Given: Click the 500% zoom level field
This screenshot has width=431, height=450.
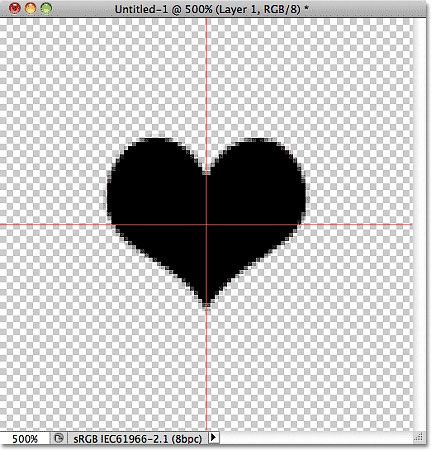Looking at the screenshot, I should click(25, 439).
